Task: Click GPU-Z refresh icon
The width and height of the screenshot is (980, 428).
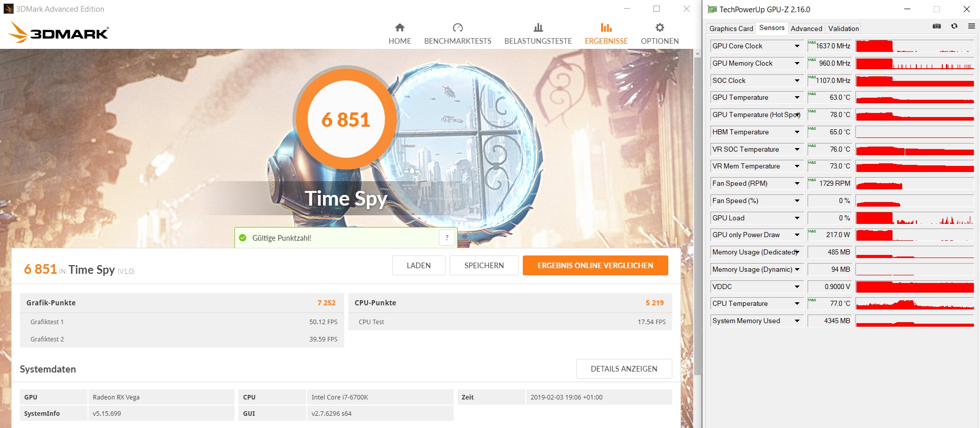Action: pyautogui.click(x=954, y=26)
